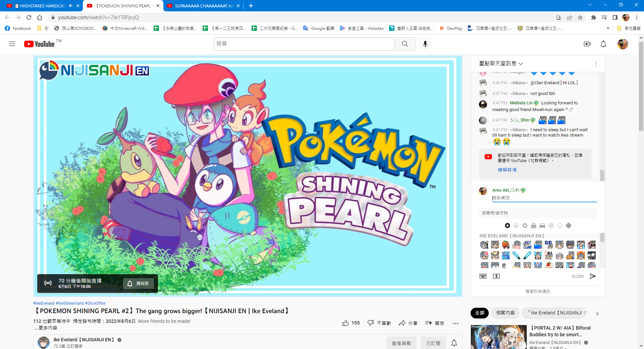This screenshot has width=644, height=349.
Task: Open more actions ellipsis under video
Action: 455,323
